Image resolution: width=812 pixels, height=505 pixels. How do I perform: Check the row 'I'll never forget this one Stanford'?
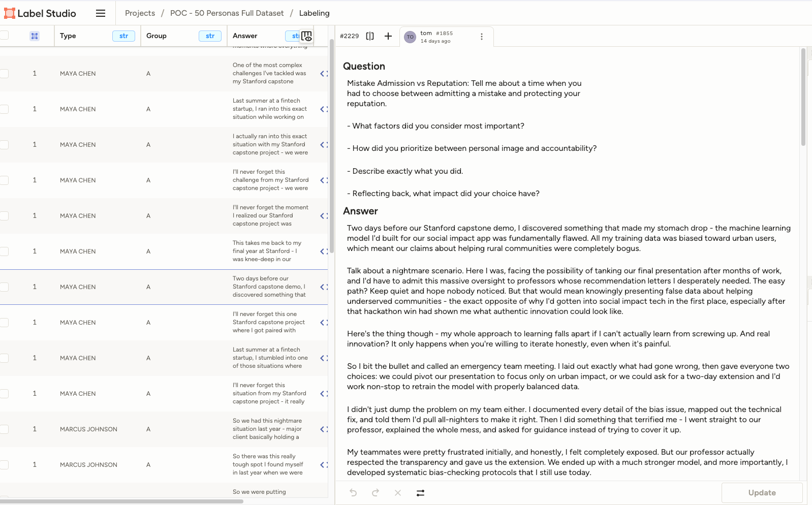5,323
